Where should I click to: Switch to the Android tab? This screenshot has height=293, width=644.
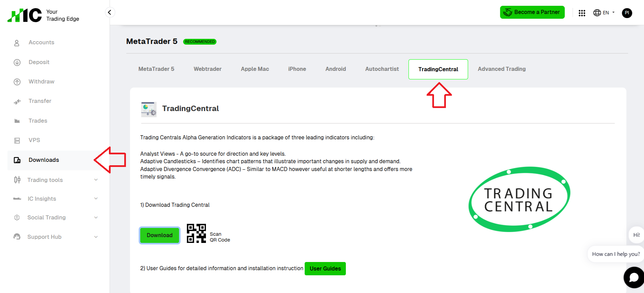coord(336,69)
